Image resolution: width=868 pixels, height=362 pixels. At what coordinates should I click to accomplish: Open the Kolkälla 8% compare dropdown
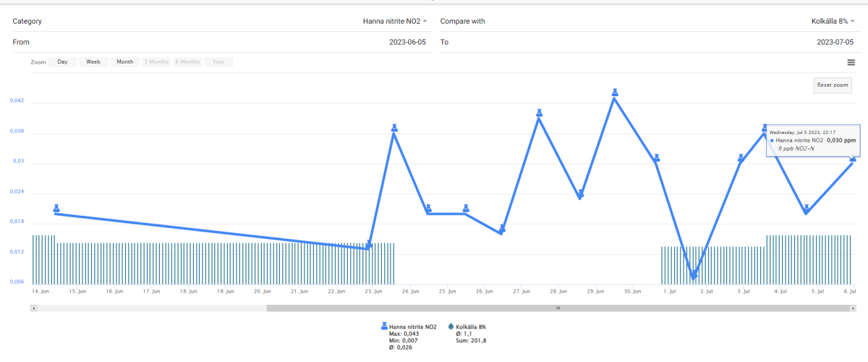[833, 21]
